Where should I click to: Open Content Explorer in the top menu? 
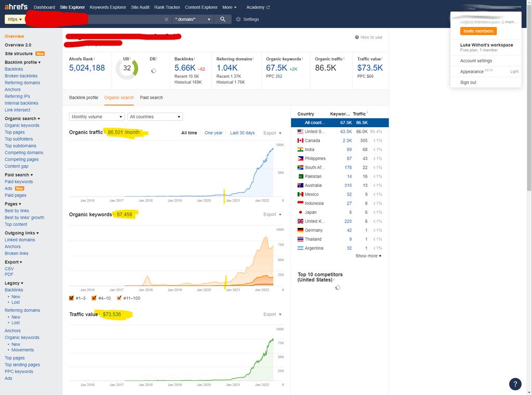tap(201, 7)
